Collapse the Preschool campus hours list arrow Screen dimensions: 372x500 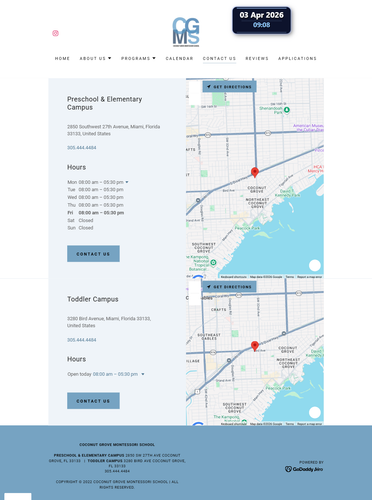point(127,182)
